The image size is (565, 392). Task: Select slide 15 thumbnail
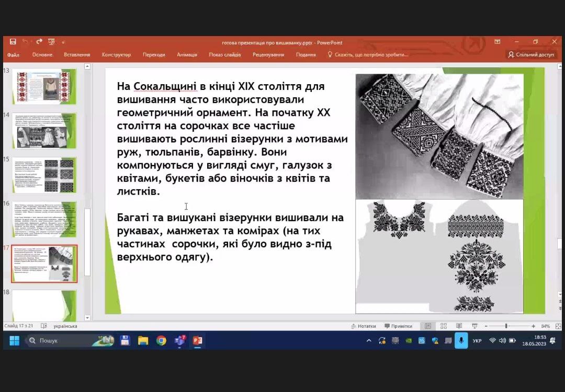44,175
